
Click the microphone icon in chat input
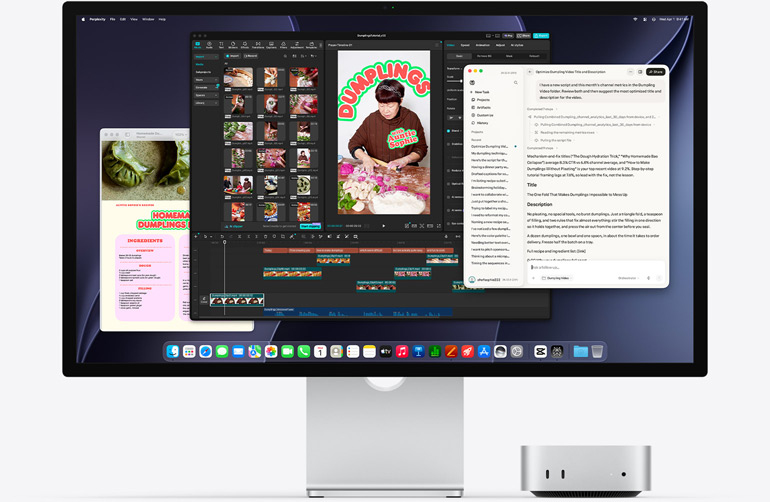point(648,278)
